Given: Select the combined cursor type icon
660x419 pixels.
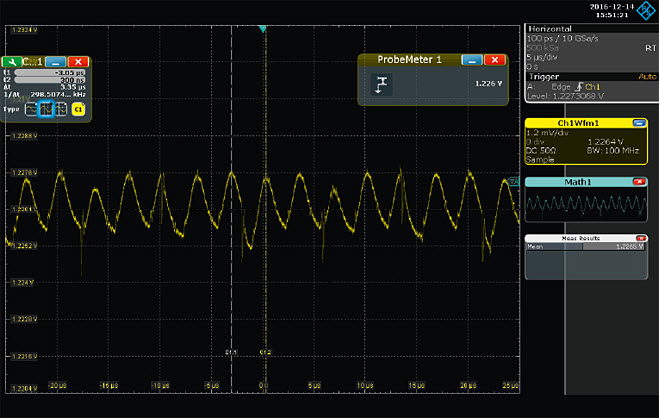Looking at the screenshot, I should tap(59, 108).
